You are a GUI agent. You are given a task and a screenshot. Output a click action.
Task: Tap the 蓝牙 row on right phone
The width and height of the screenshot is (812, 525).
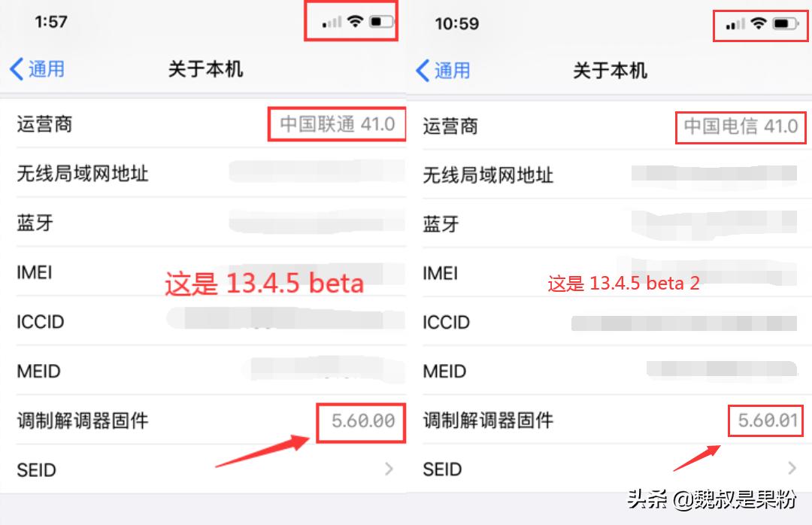pyautogui.click(x=526, y=223)
